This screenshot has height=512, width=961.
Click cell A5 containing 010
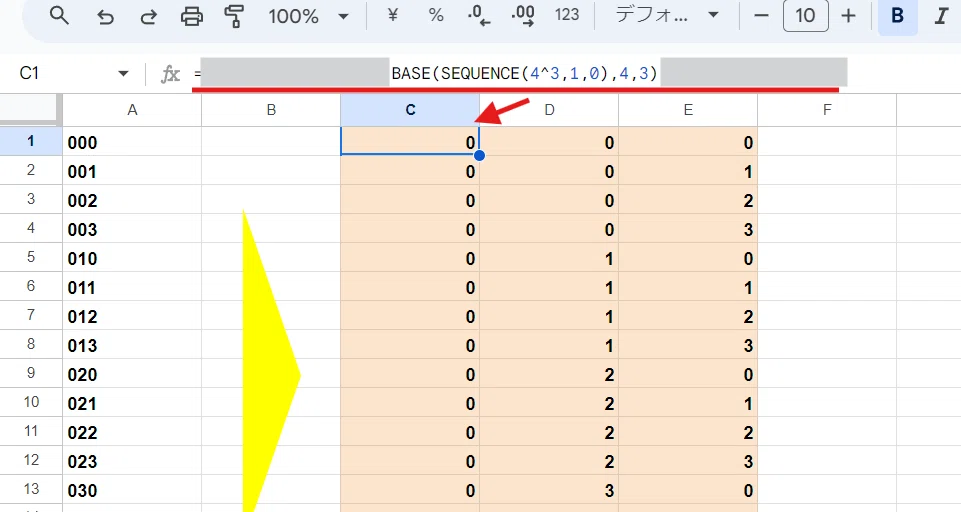(x=132, y=258)
